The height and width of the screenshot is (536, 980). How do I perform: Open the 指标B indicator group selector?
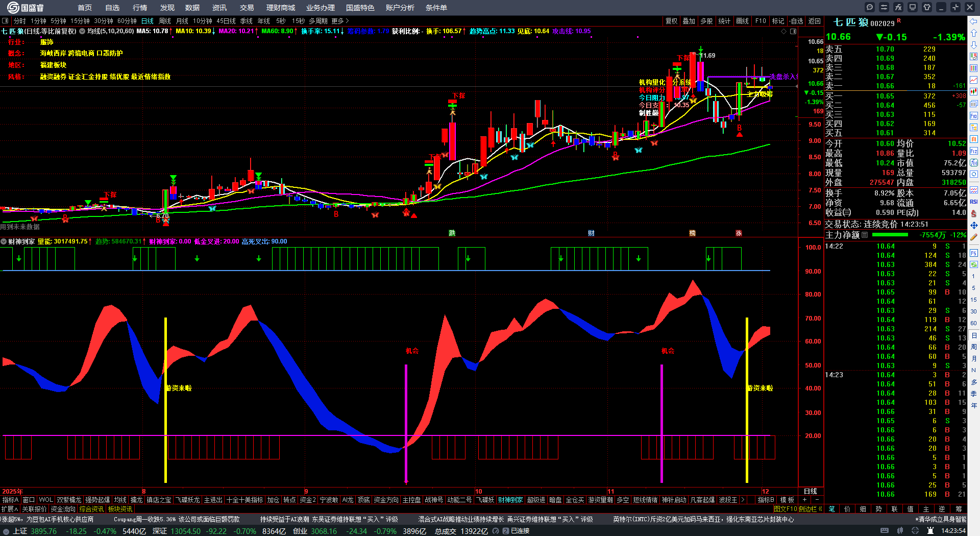(766, 500)
